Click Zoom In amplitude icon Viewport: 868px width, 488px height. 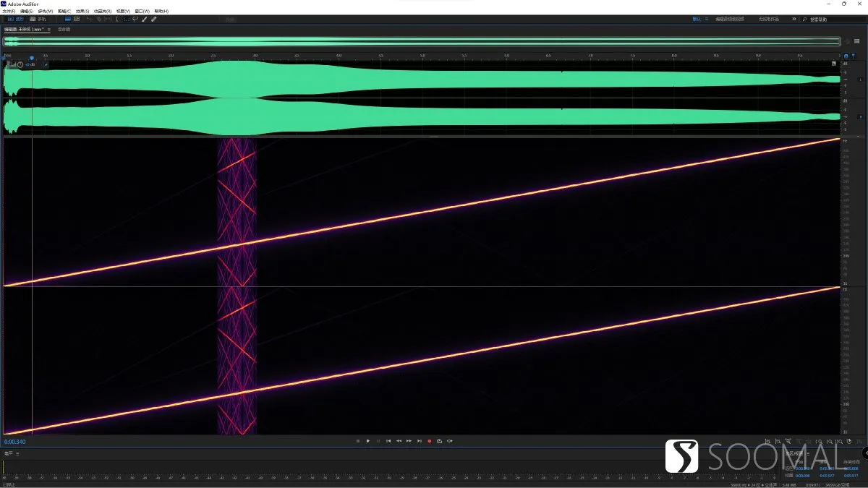pyautogui.click(x=767, y=440)
